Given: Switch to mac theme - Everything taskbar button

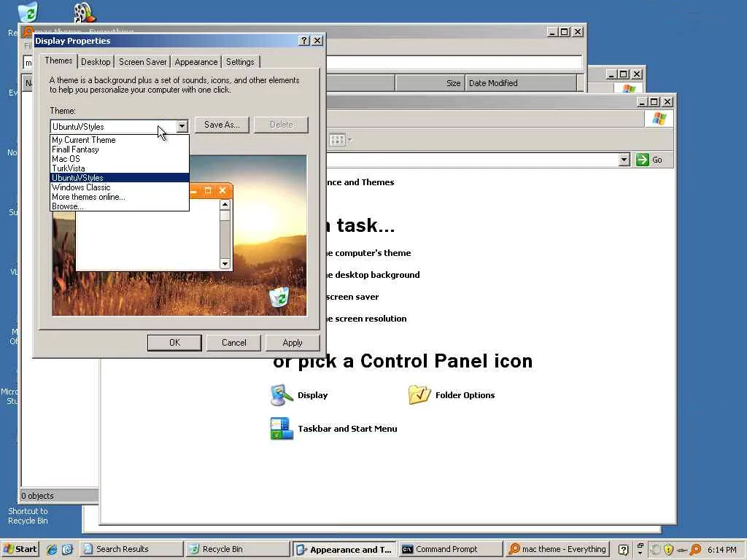Looking at the screenshot, I should click(557, 549).
